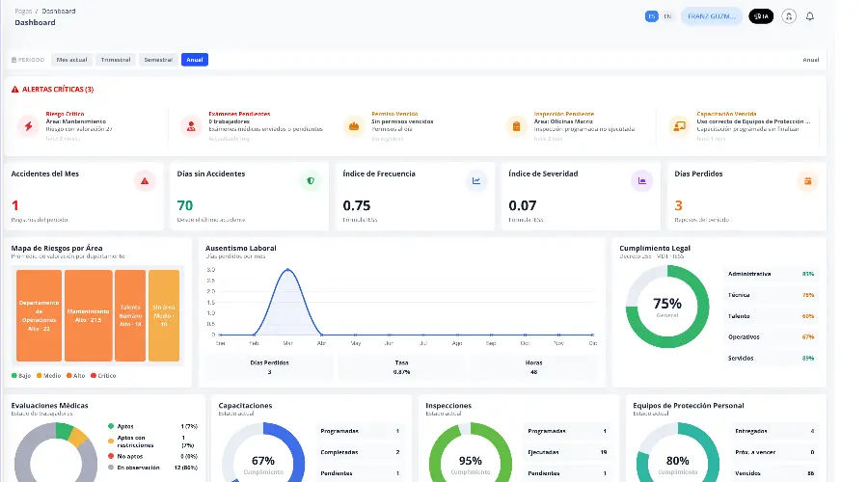Click the Inspecciones 95% donut chart

(x=470, y=453)
